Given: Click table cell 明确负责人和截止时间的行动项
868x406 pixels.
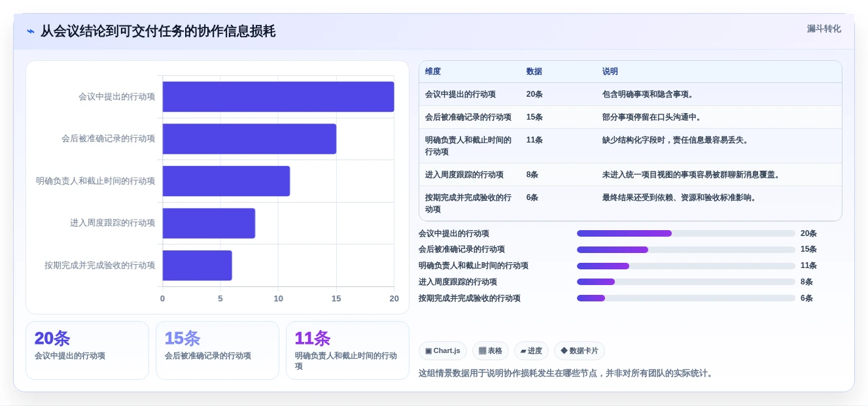Looking at the screenshot, I should [468, 146].
